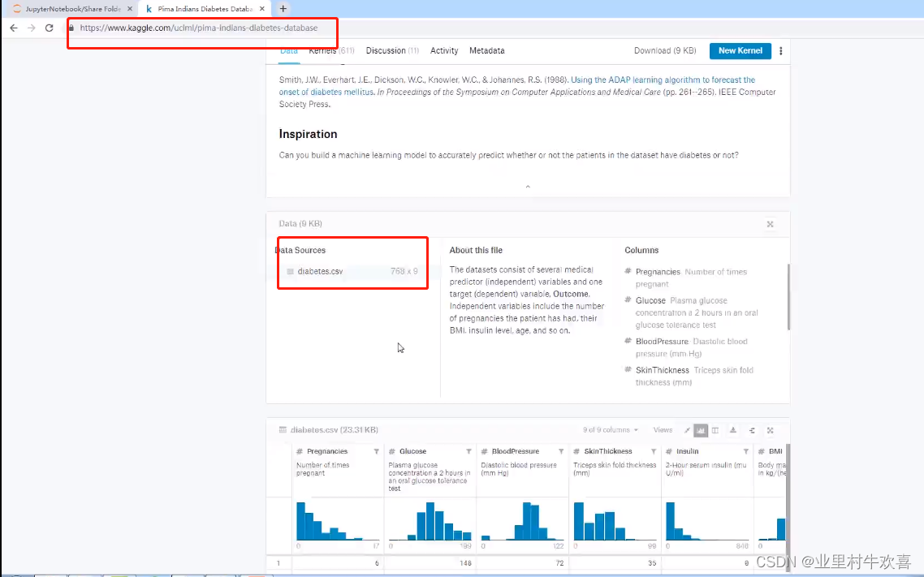Image resolution: width=924 pixels, height=577 pixels.
Task: Click the Views label in preview toolbar
Action: [x=663, y=430]
